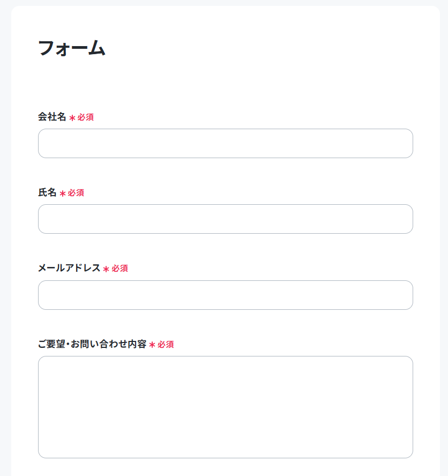Click 必須 text beside ご要望・お問い合わせ内容

[166, 345]
